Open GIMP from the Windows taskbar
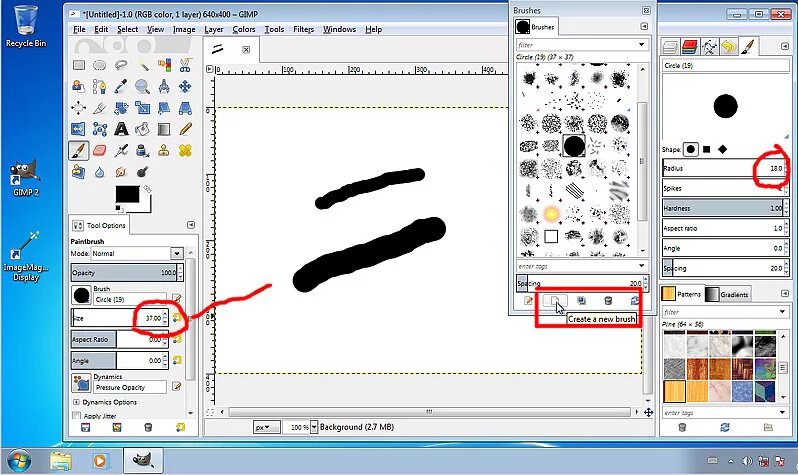798x475 pixels. tap(143, 461)
